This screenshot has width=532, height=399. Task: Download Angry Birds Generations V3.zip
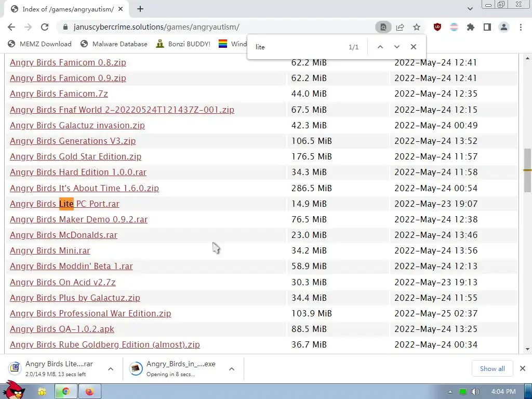[x=73, y=141]
